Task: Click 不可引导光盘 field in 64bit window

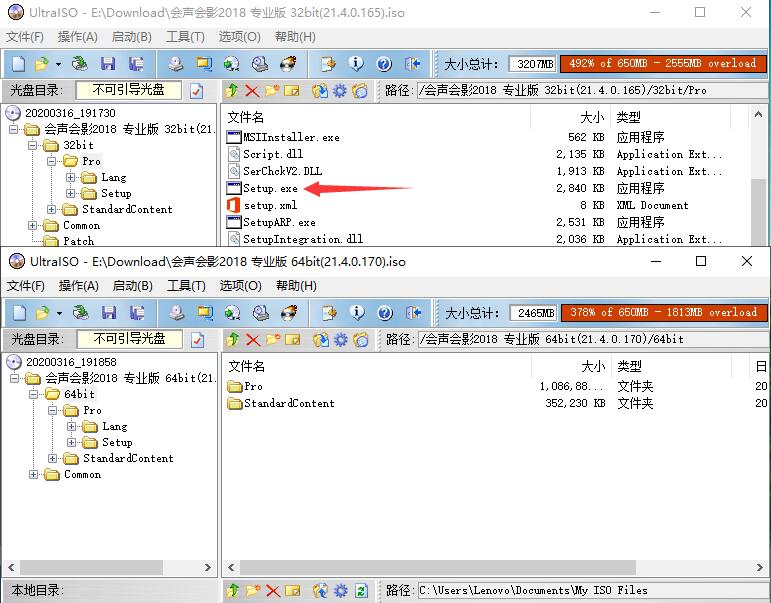Action: click(x=129, y=339)
